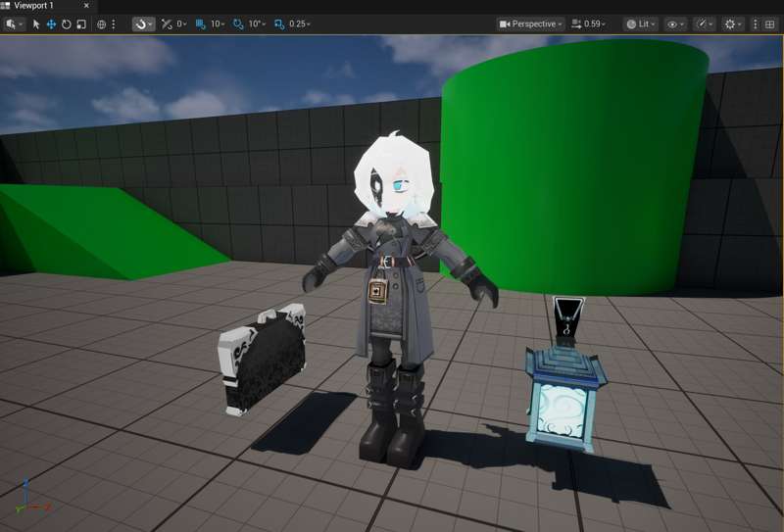Toggle grid location snapping icon
This screenshot has width=784, height=532.
(x=201, y=24)
